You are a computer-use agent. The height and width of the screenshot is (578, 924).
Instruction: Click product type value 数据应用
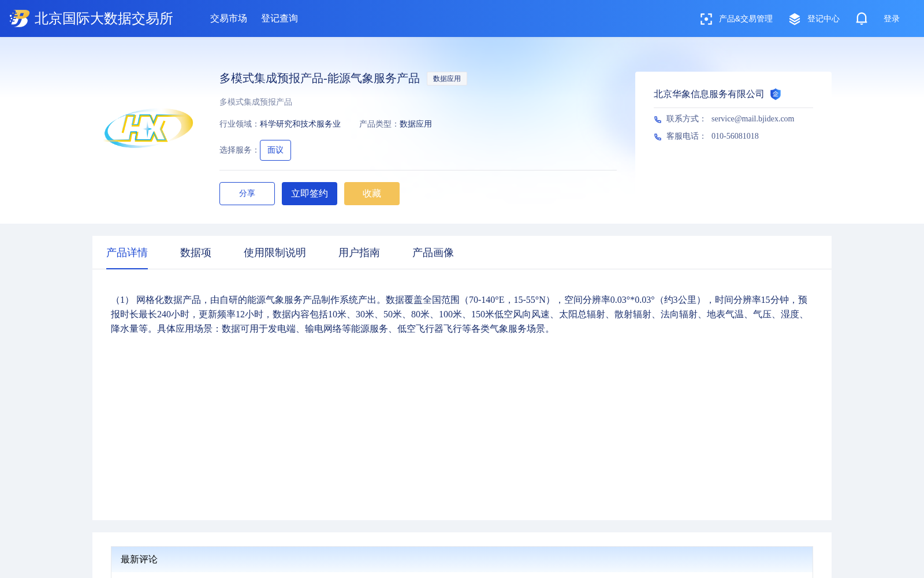416,124
